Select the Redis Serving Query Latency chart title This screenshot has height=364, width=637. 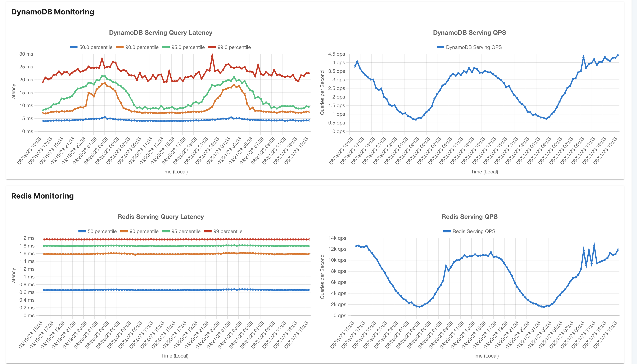[161, 217]
